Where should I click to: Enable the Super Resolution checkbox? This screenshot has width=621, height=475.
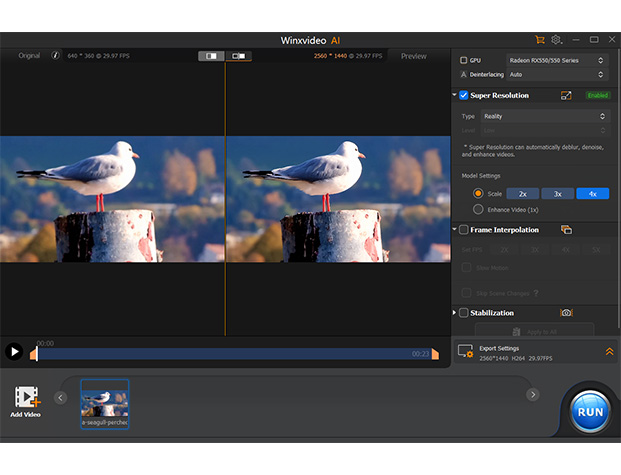[463, 95]
